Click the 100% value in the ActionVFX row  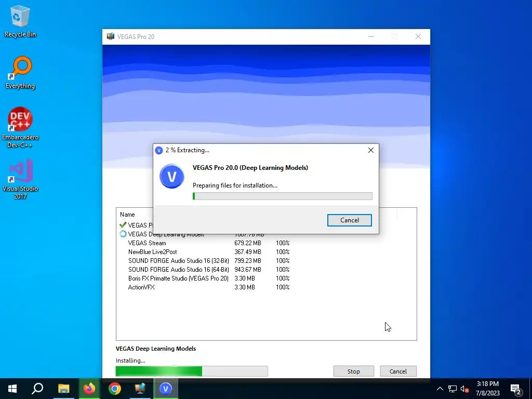pyautogui.click(x=283, y=287)
